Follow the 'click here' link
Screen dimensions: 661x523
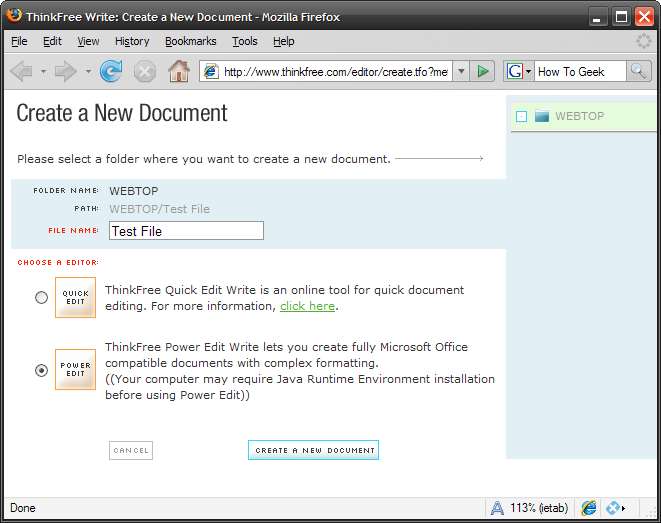pos(307,306)
